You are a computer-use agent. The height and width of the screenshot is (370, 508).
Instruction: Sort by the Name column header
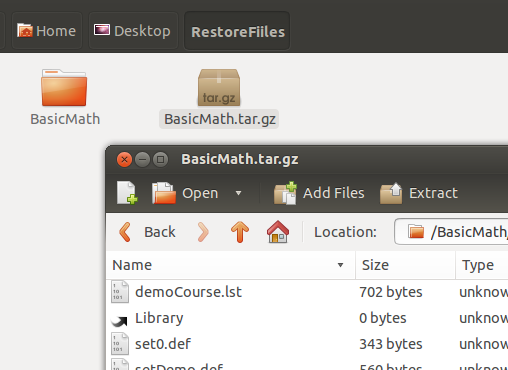tap(230, 265)
